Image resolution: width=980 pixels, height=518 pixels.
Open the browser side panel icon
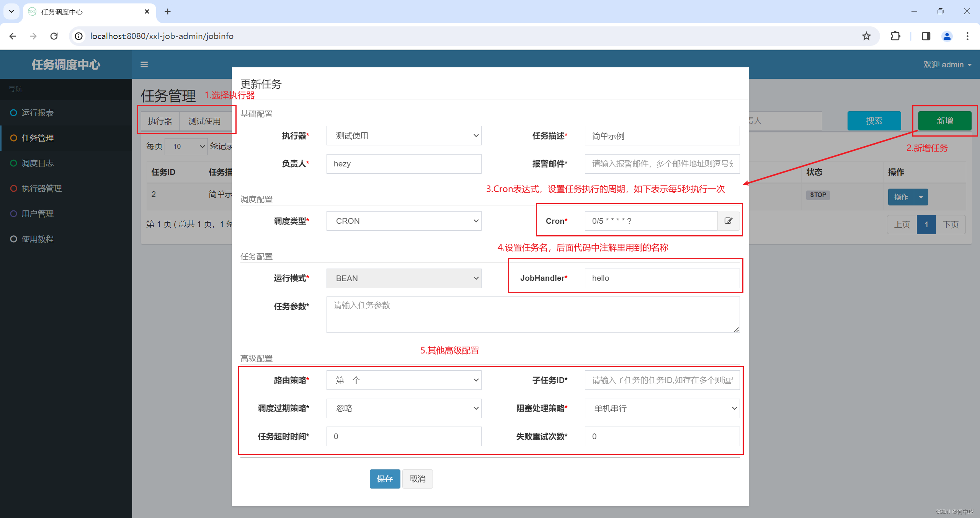point(926,36)
